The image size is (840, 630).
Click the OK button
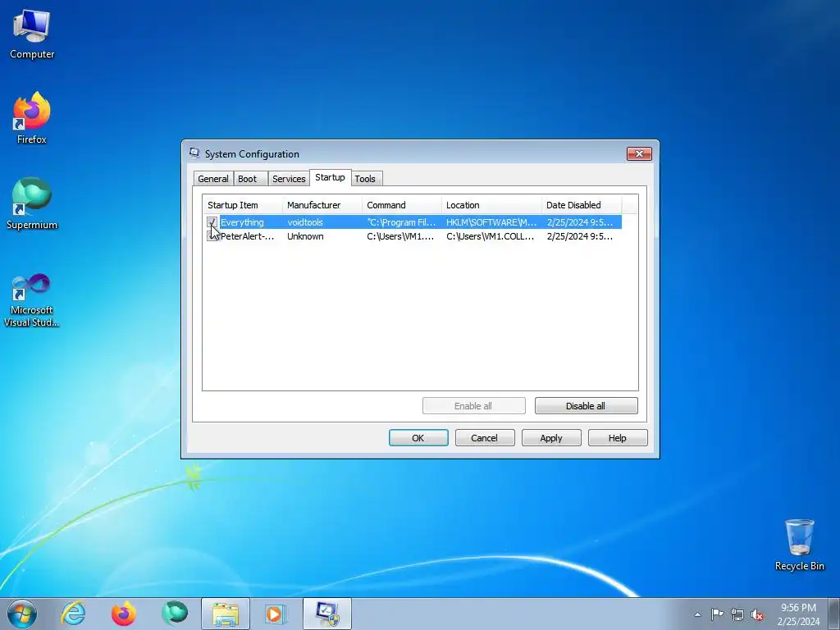pos(418,438)
